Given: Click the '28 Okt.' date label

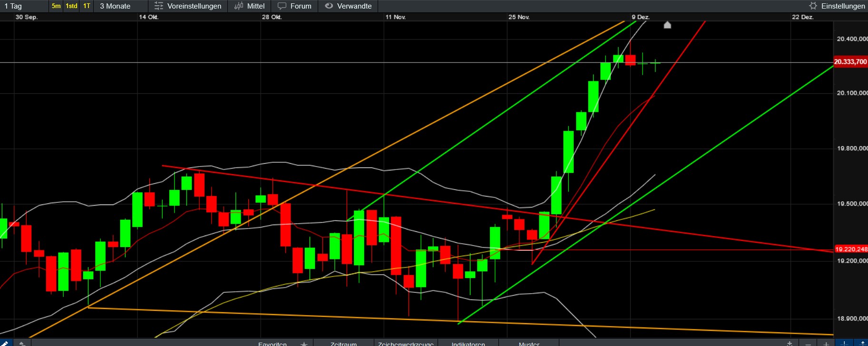Looking at the screenshot, I should (272, 17).
